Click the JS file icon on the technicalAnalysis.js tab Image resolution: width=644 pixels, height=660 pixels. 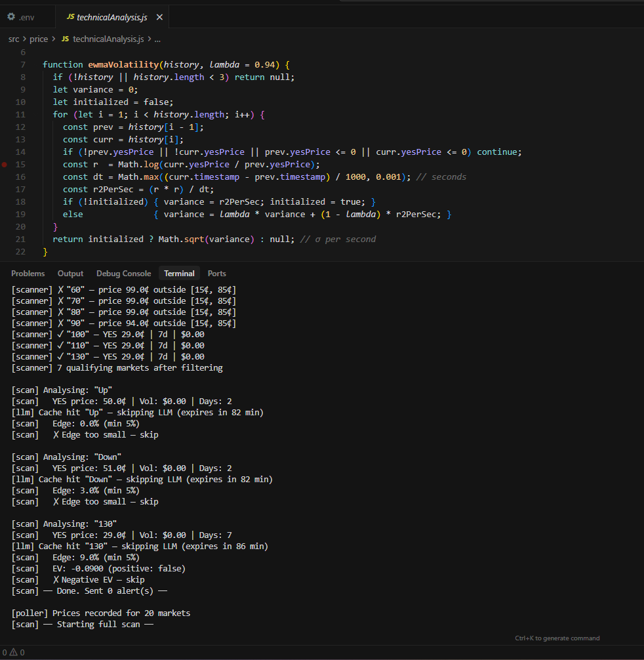click(71, 17)
